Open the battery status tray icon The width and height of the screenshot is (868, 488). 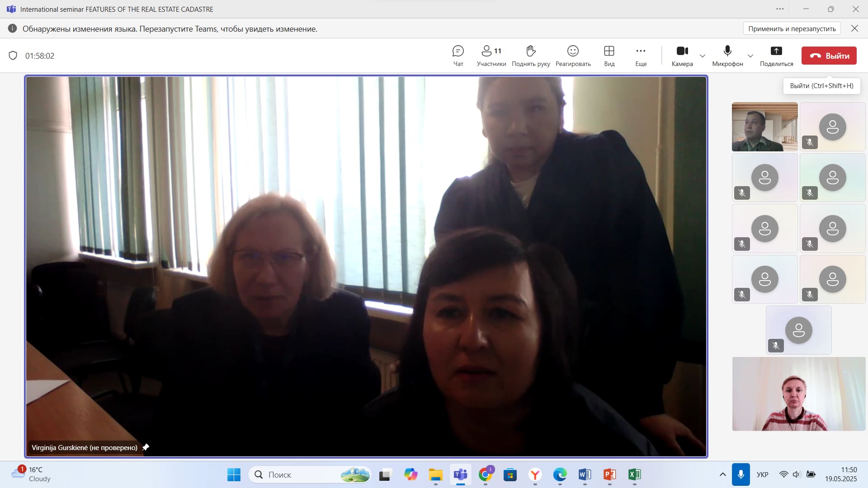811,474
